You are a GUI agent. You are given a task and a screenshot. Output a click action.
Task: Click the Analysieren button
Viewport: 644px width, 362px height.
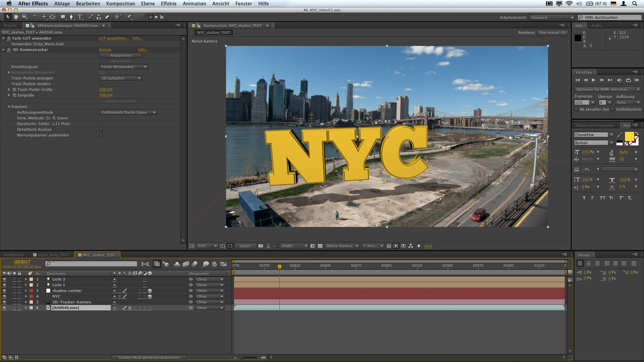coord(120,55)
